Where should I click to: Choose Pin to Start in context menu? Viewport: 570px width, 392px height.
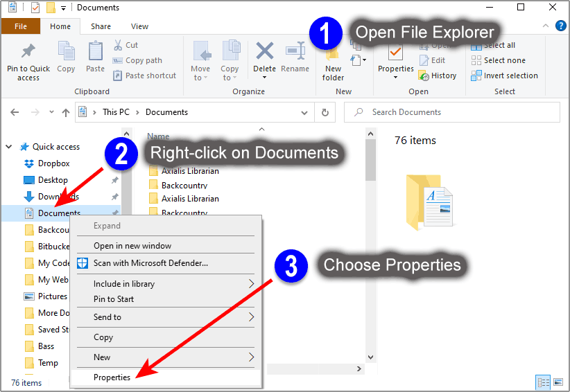[166, 299]
